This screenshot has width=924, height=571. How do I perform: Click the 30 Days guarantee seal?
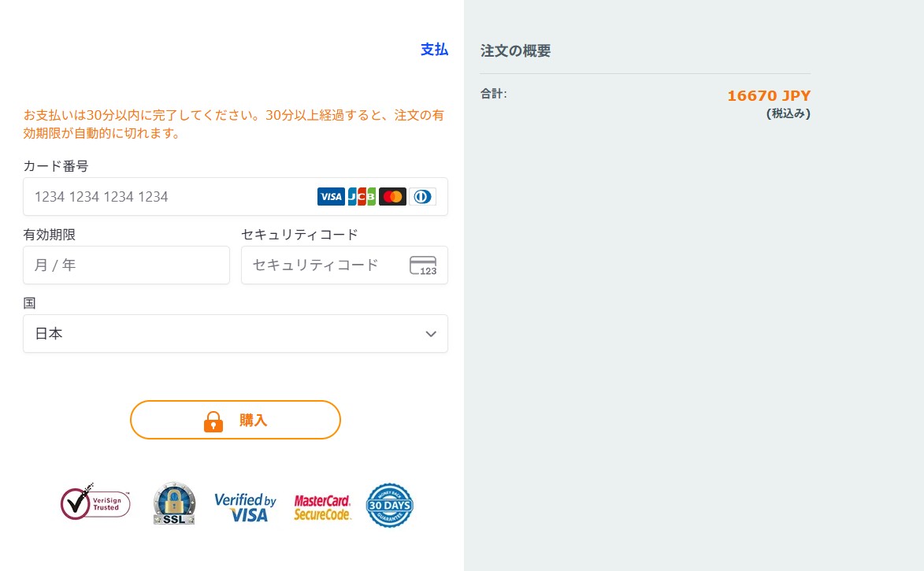point(389,505)
